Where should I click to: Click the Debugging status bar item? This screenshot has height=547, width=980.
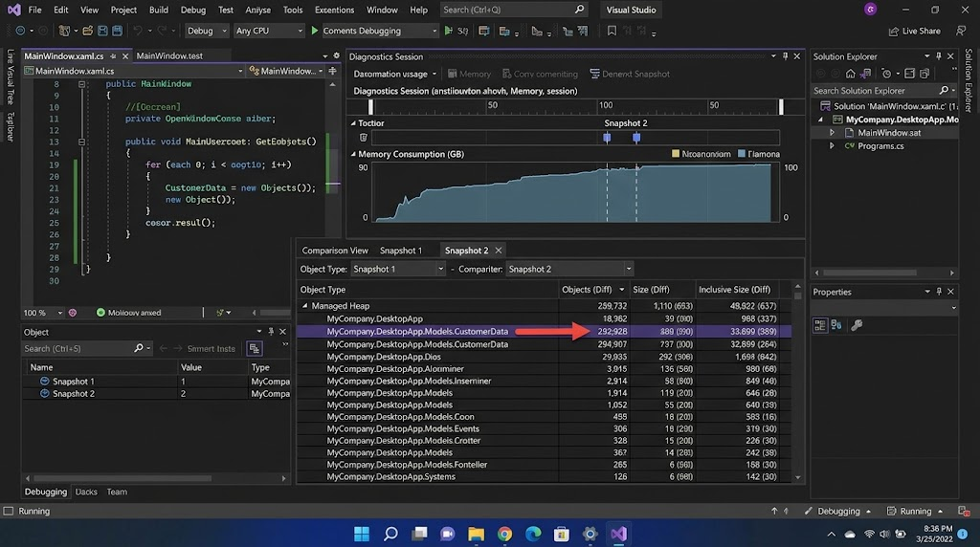tap(838, 511)
